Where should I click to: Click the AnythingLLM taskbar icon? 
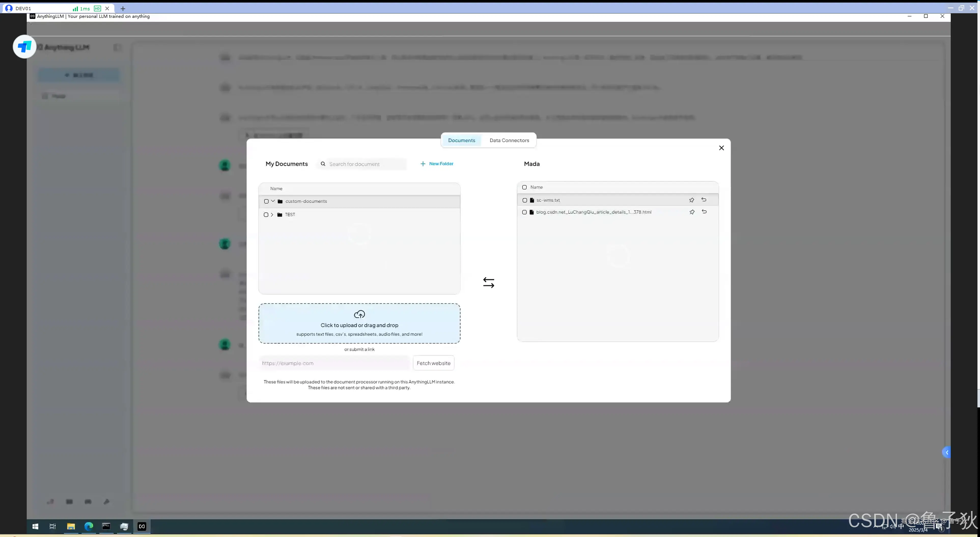pos(142,526)
